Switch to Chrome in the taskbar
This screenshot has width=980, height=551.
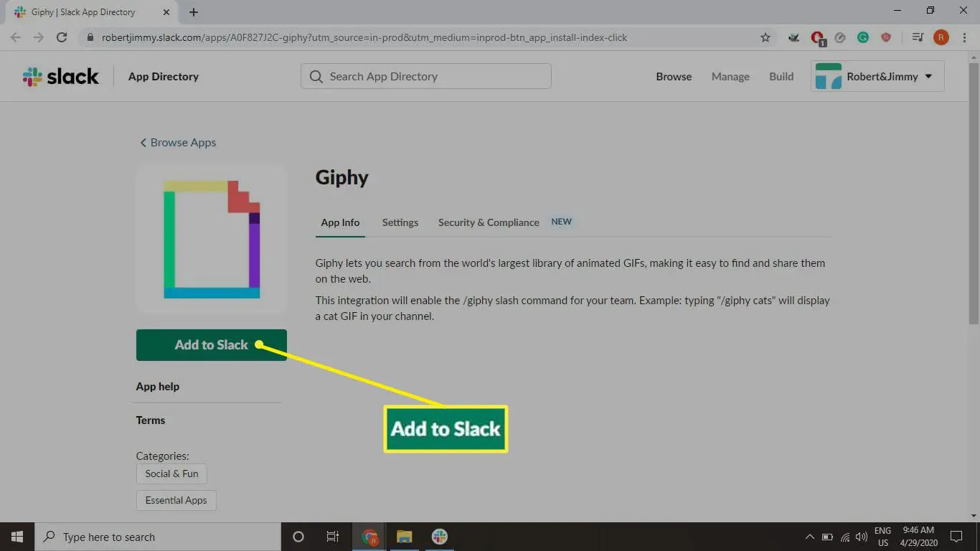pyautogui.click(x=369, y=537)
